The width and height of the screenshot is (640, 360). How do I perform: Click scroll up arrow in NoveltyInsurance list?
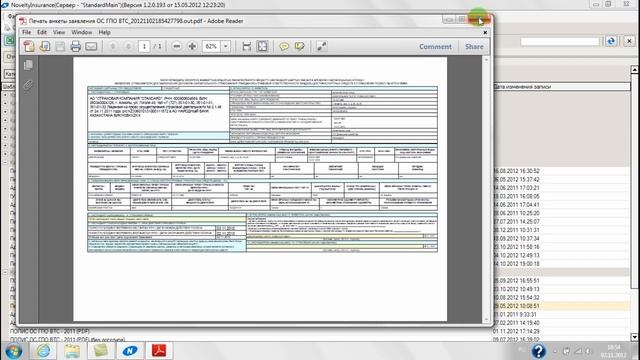click(635, 70)
